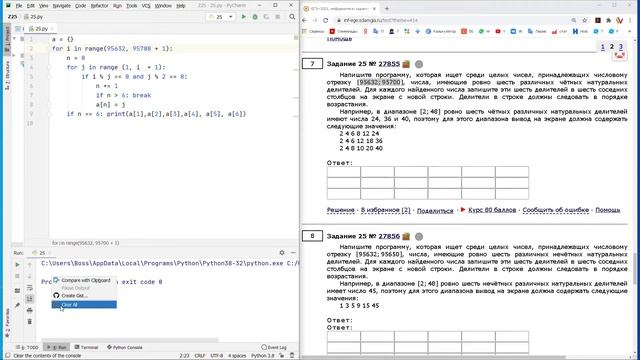The height and width of the screenshot is (360, 640).
Task: Open the YouTube bookmark icon
Action: (498, 31)
